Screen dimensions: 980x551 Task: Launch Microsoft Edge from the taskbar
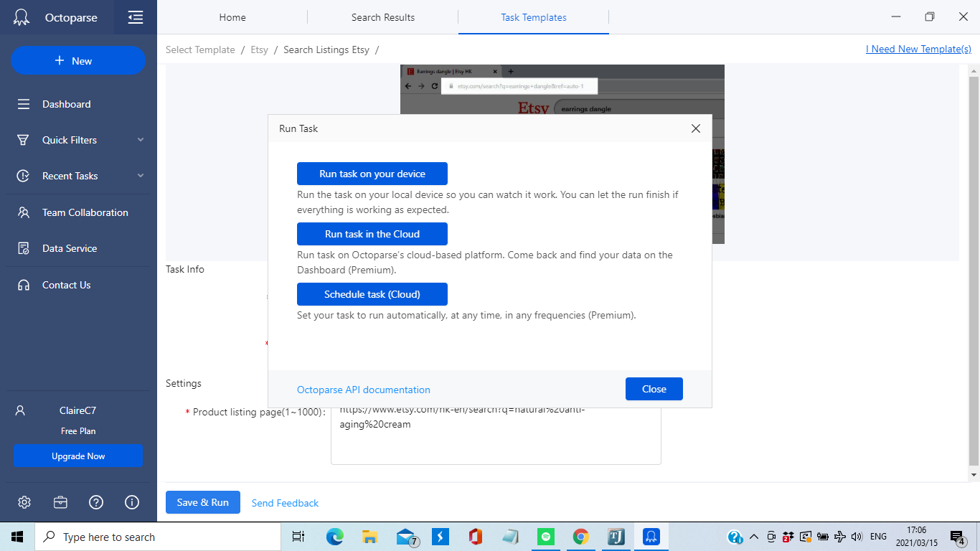coord(334,537)
